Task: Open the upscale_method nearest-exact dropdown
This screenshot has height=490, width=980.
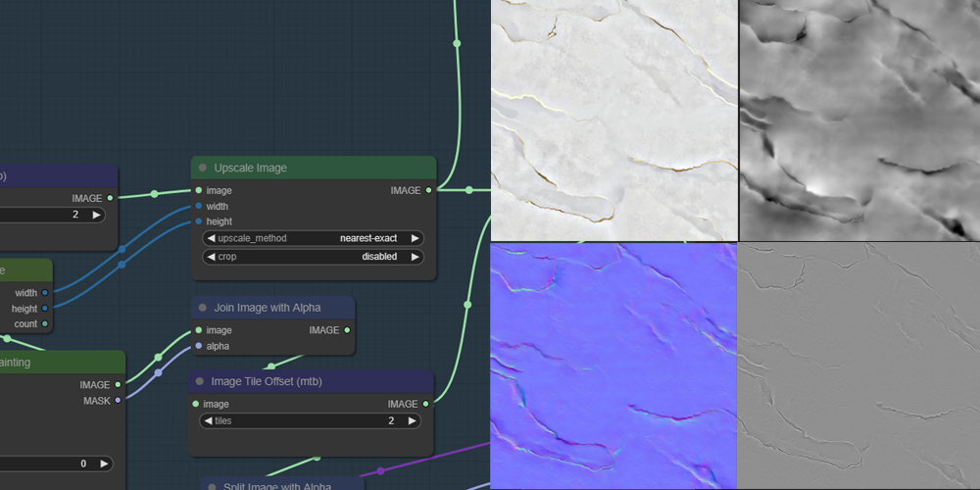Action: click(x=314, y=238)
